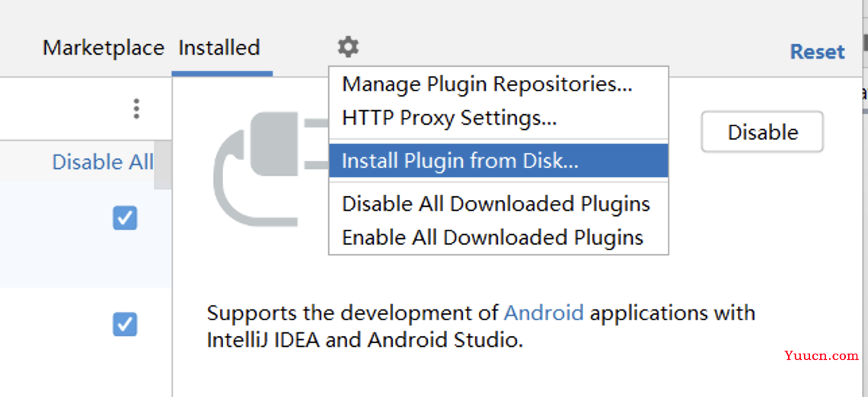Click the Disable All link

point(103,163)
